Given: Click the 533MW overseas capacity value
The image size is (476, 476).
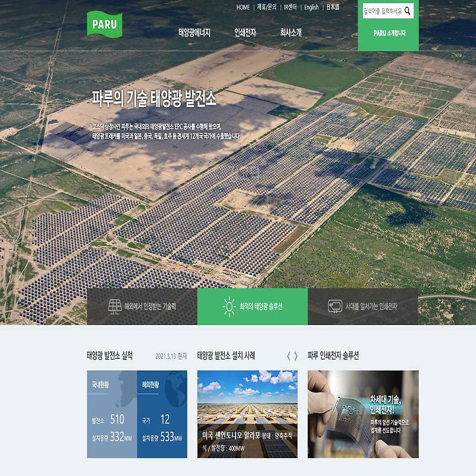Looking at the screenshot, I should [171, 437].
